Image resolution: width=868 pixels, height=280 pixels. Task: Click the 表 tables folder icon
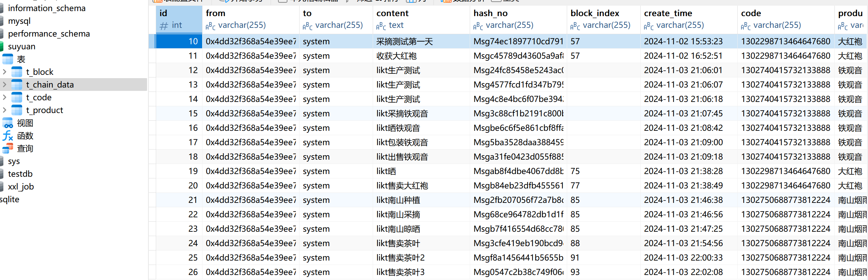click(x=7, y=59)
